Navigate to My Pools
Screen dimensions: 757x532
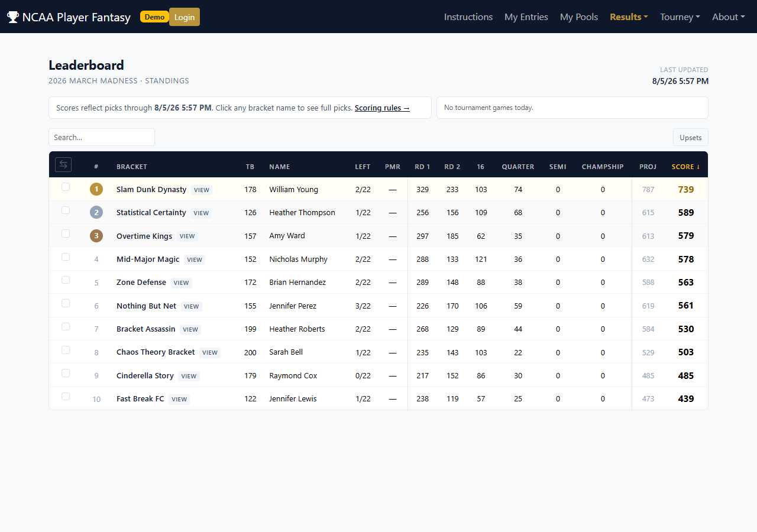[579, 17]
